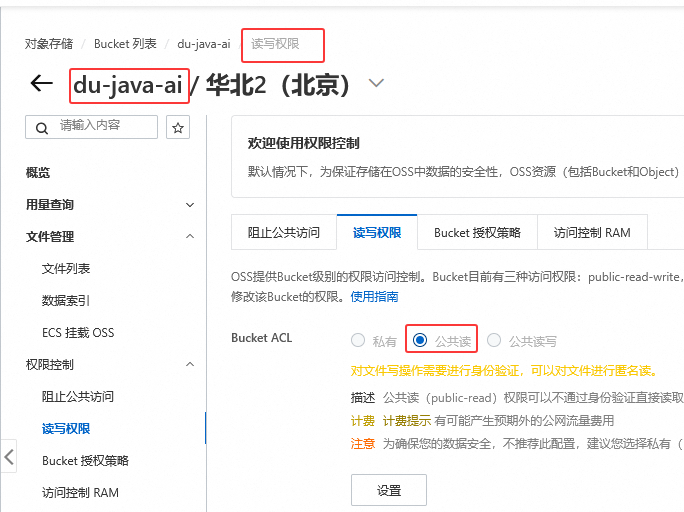The height and width of the screenshot is (512, 684).
Task: Open the 使用指南 link
Action: 374,297
